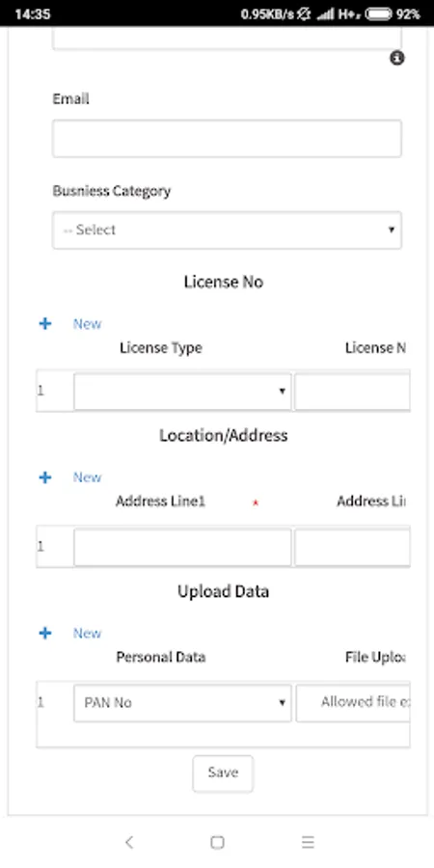
Task: Click the Personal Data column header
Action: (x=161, y=658)
